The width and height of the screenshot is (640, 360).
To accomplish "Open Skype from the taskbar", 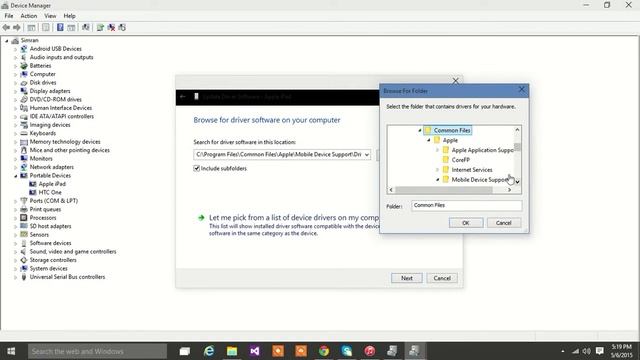I will [x=347, y=351].
